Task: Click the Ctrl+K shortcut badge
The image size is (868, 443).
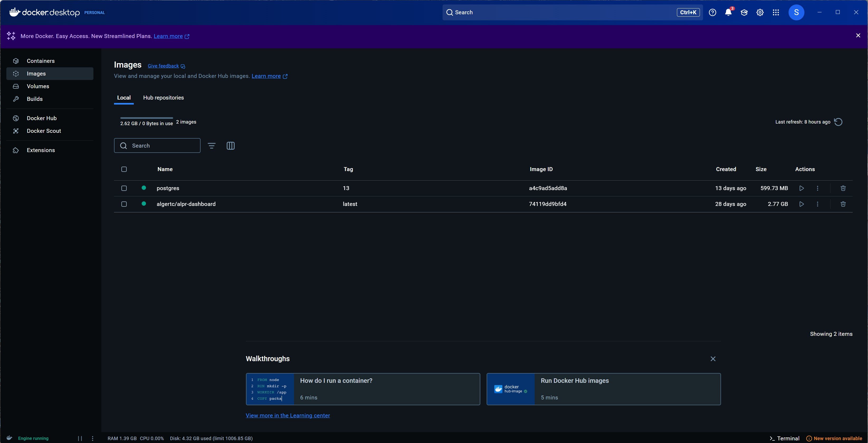Action: point(688,12)
